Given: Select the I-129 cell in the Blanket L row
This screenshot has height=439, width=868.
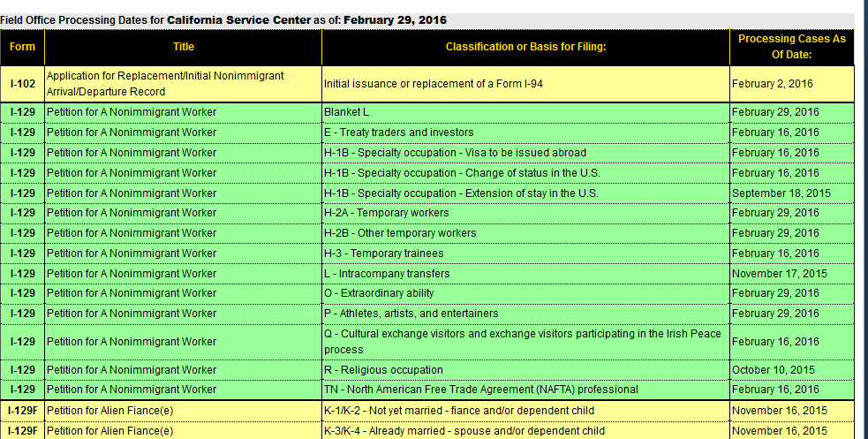Looking at the screenshot, I should [22, 112].
